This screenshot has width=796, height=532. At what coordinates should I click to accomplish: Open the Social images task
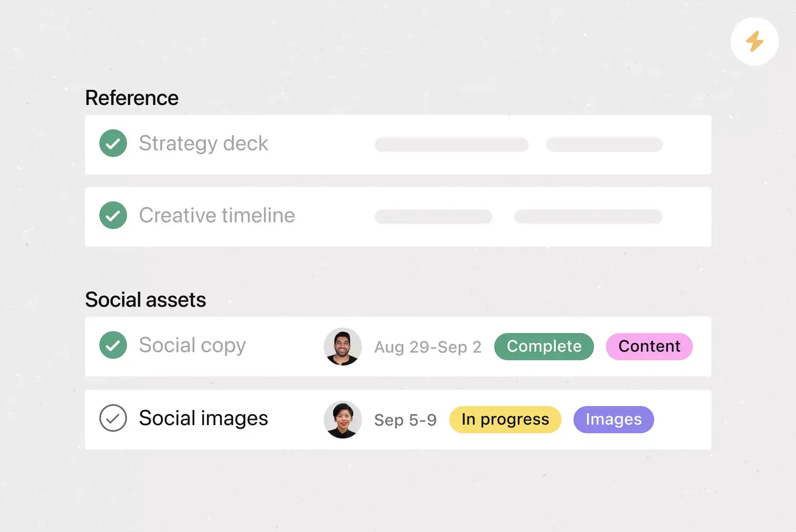pyautogui.click(x=203, y=418)
